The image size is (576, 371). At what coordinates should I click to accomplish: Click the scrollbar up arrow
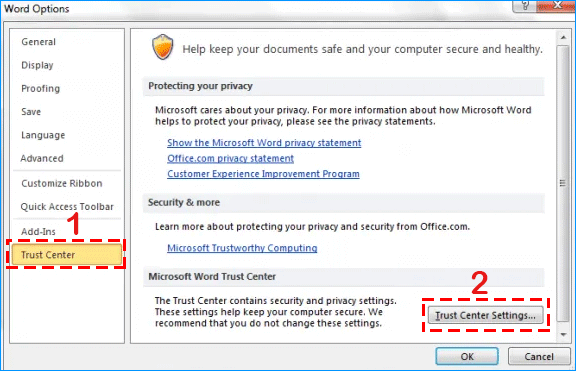563,37
